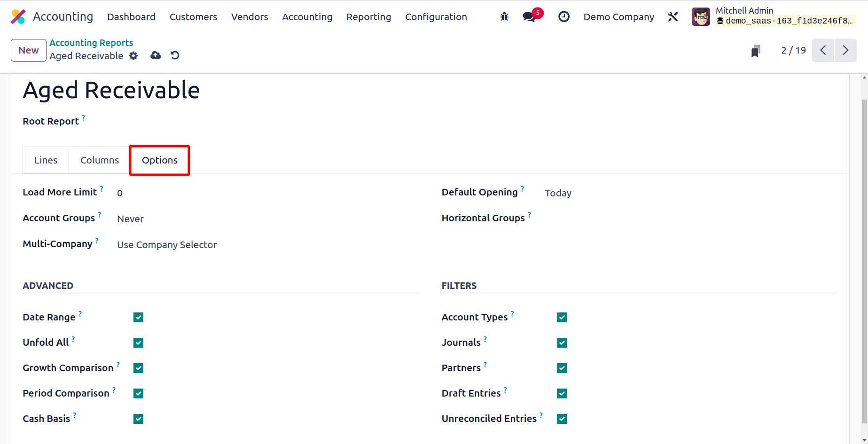Viewport: 868px width, 444px height.
Task: Open the Reporting menu
Action: pyautogui.click(x=368, y=17)
